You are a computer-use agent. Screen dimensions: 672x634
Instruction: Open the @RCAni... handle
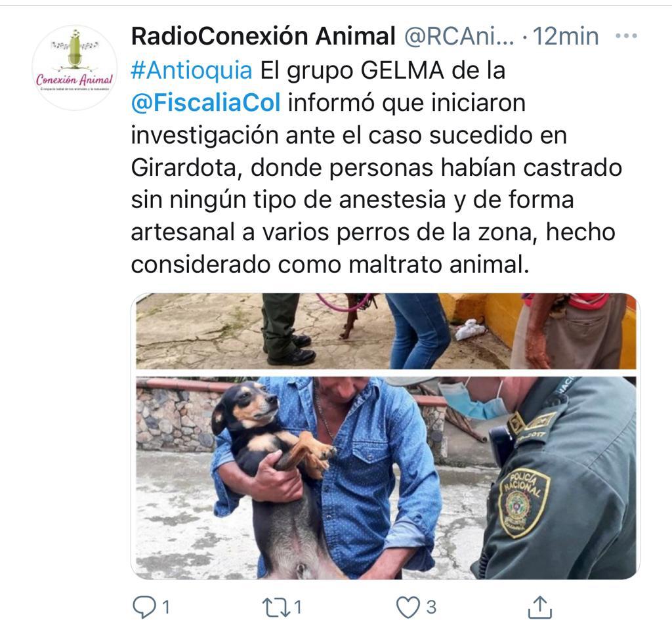459,36
